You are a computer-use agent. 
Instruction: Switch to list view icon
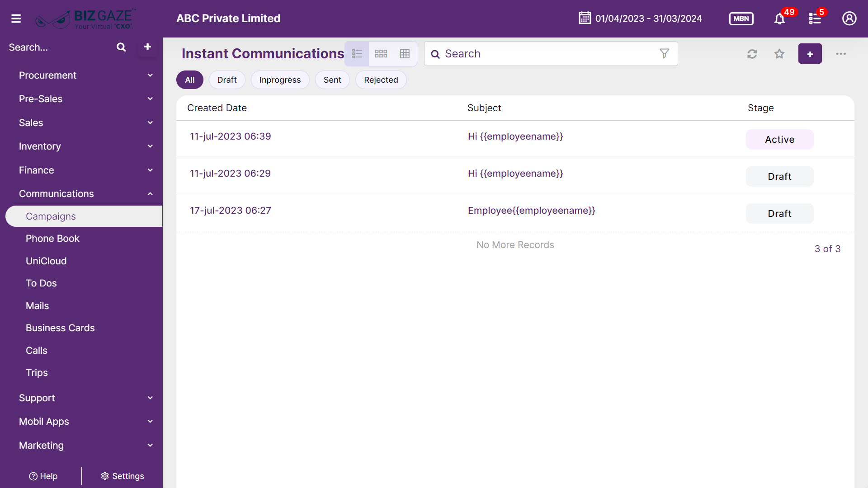coord(357,54)
